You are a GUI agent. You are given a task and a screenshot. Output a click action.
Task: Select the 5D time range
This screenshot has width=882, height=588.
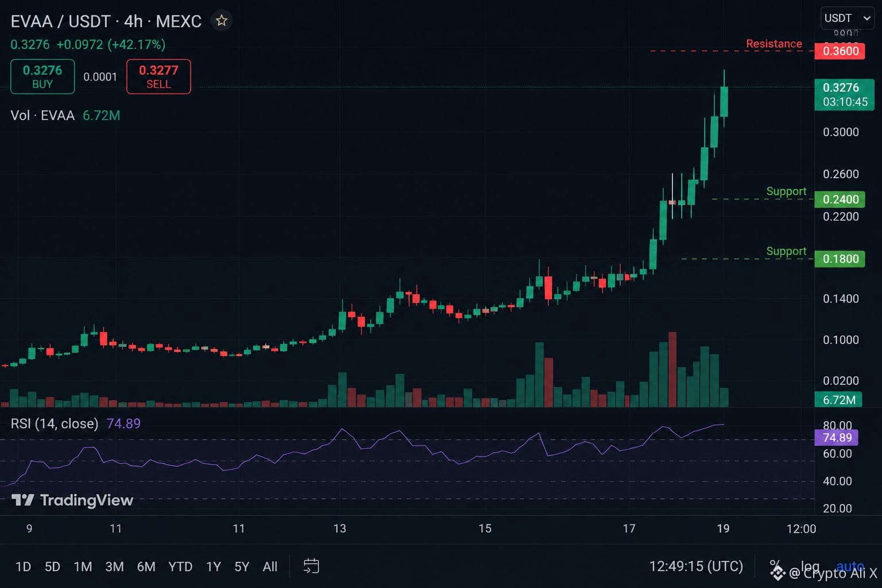(52, 567)
